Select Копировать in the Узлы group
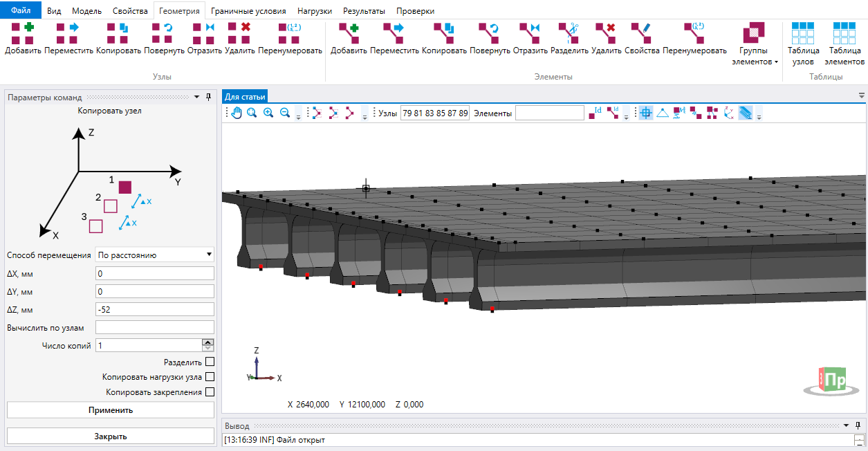The width and height of the screenshot is (868, 451). tap(118, 39)
